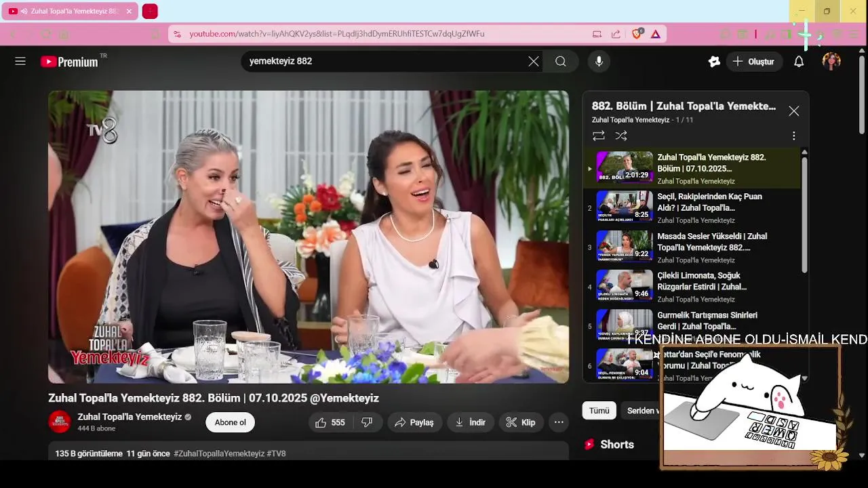This screenshot has height=488, width=868.
Task: Open YouTube notifications bell
Action: coord(799,62)
